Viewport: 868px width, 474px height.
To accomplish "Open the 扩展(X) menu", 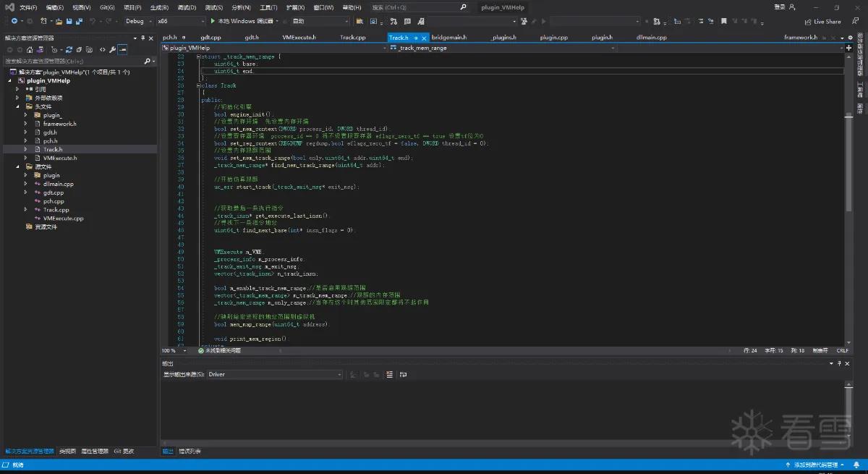I will pyautogui.click(x=295, y=7).
